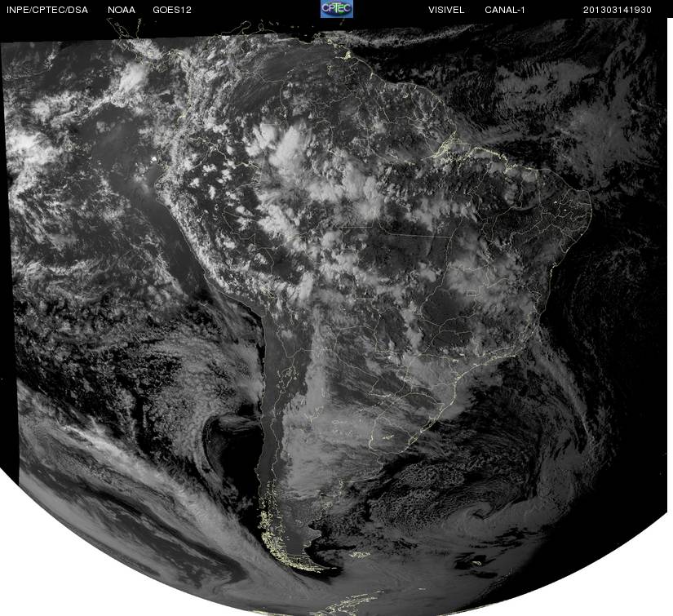This screenshot has height=616, width=673.
Task: Click the NOAA label
Action: (122, 10)
